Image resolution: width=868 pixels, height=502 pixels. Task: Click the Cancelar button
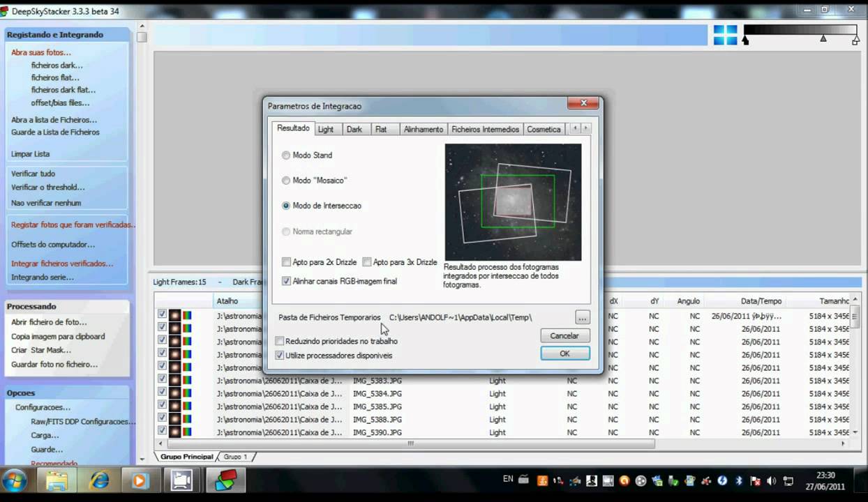pyautogui.click(x=564, y=335)
